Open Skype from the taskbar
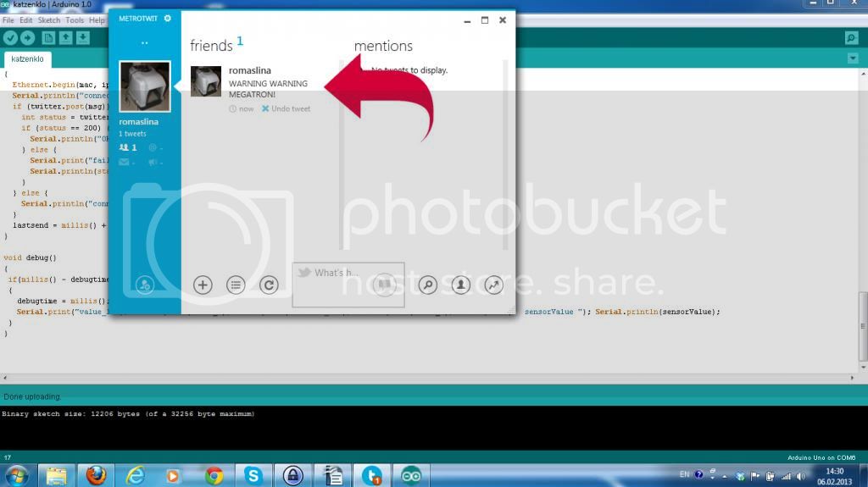The height and width of the screenshot is (487, 868). coord(253,475)
